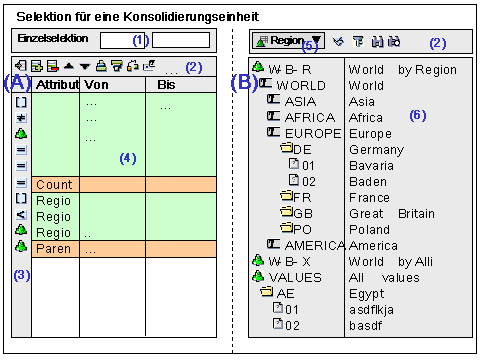Select the Germany description text
480x360 pixels.
(376, 150)
